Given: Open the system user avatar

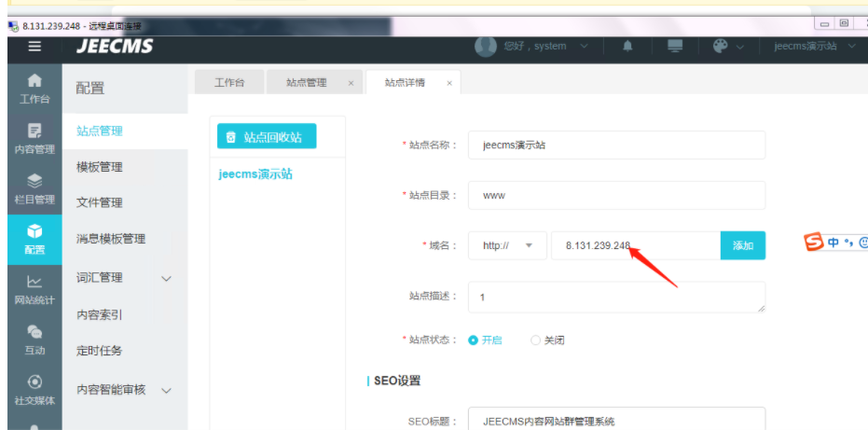Looking at the screenshot, I should [486, 47].
